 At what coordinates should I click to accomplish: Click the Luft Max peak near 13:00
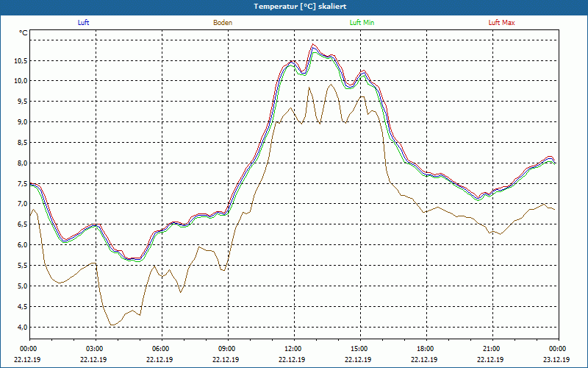[313, 44]
